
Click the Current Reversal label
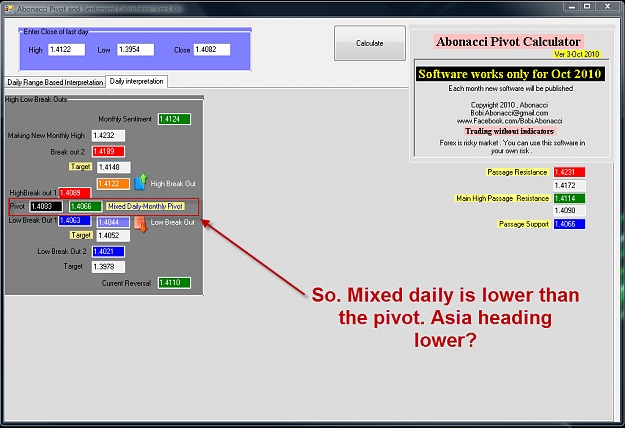pos(126,283)
